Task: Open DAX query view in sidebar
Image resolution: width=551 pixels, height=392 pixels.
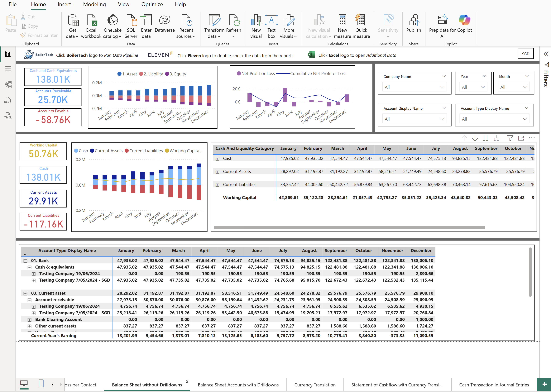Action: 8,100
